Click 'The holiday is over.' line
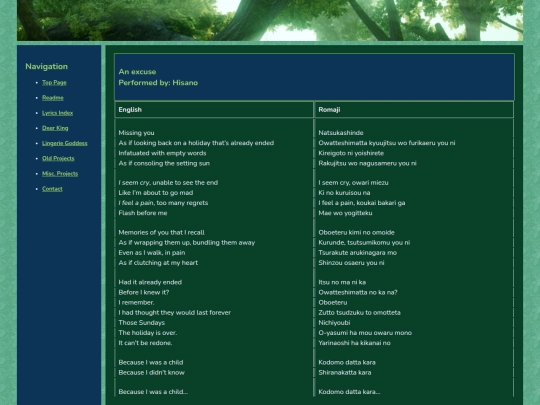Image resolution: width=540 pixels, height=405 pixels. (x=148, y=333)
